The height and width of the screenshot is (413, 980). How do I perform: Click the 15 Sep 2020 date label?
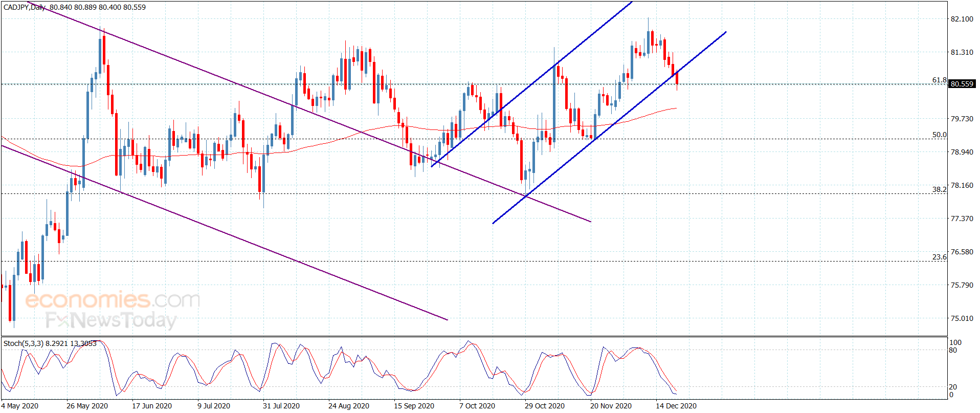coord(414,406)
